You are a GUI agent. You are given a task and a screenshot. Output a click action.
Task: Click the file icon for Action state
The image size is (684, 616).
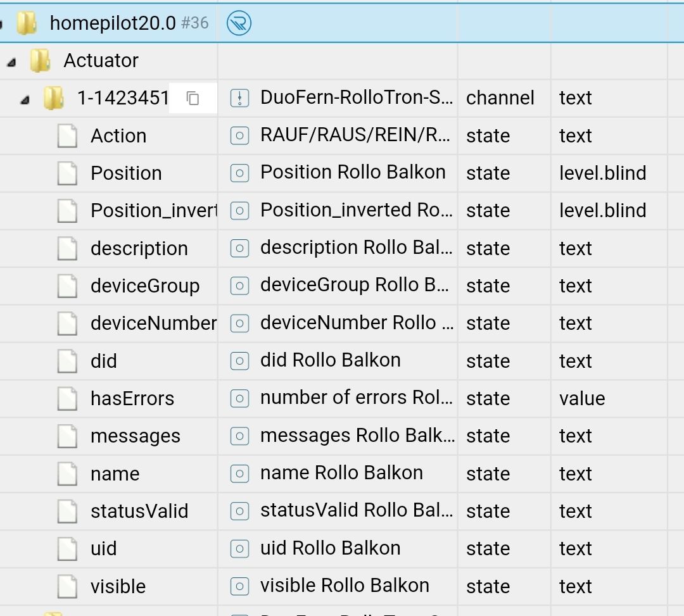click(x=67, y=136)
